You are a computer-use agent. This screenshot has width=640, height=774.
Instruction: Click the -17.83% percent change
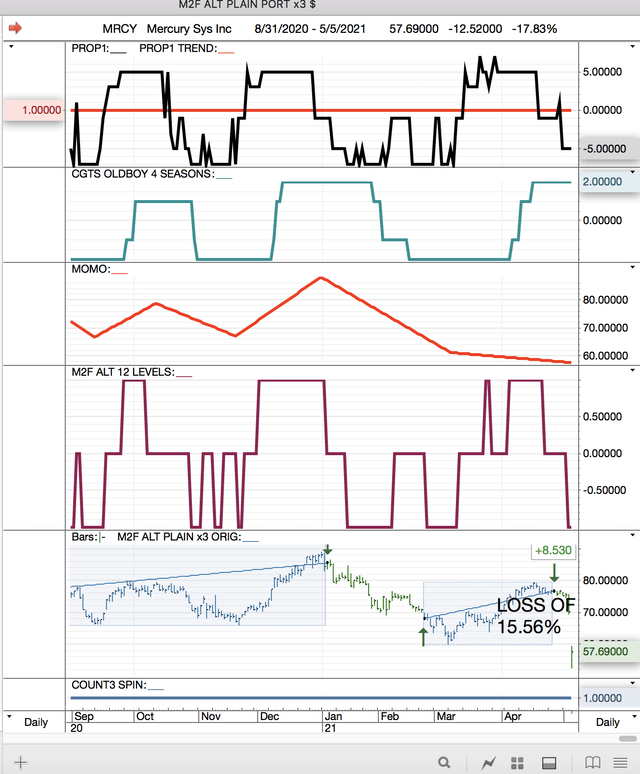(534, 29)
